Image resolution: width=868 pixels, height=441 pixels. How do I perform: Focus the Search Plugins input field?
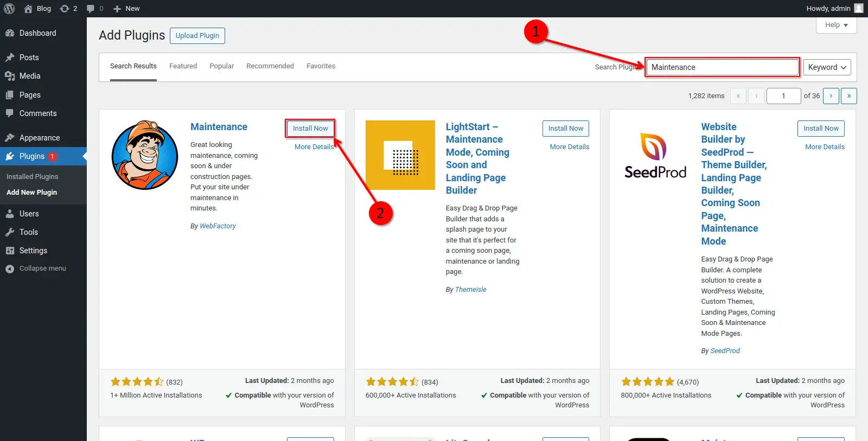722,67
